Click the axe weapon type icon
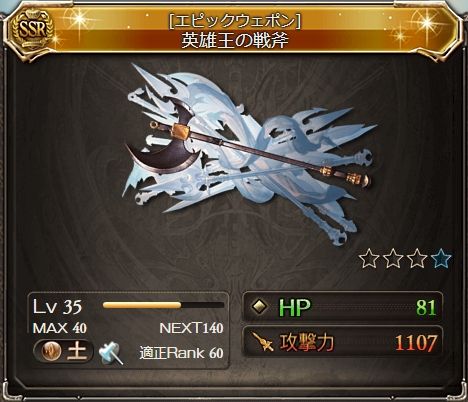This screenshot has height=402, width=468. tap(111, 353)
